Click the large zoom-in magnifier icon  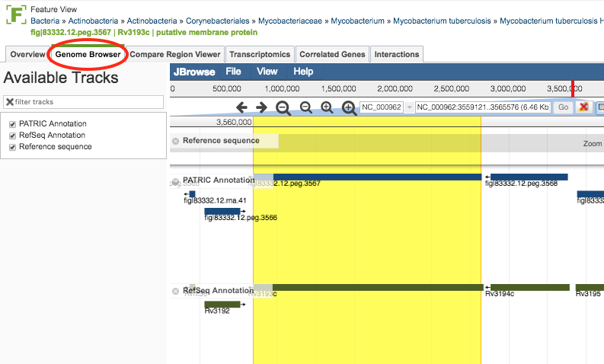click(349, 108)
